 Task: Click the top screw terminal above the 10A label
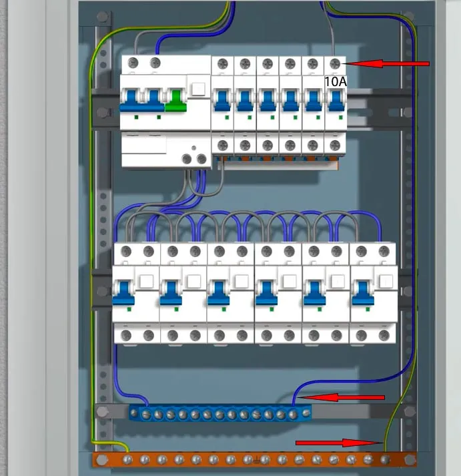(x=335, y=64)
